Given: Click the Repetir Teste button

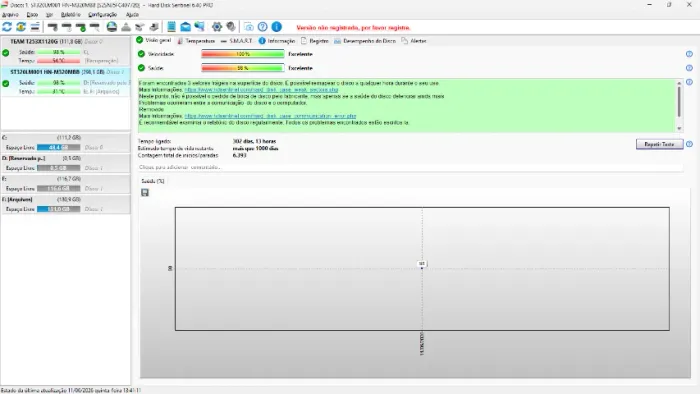Looking at the screenshot, I should point(659,144).
